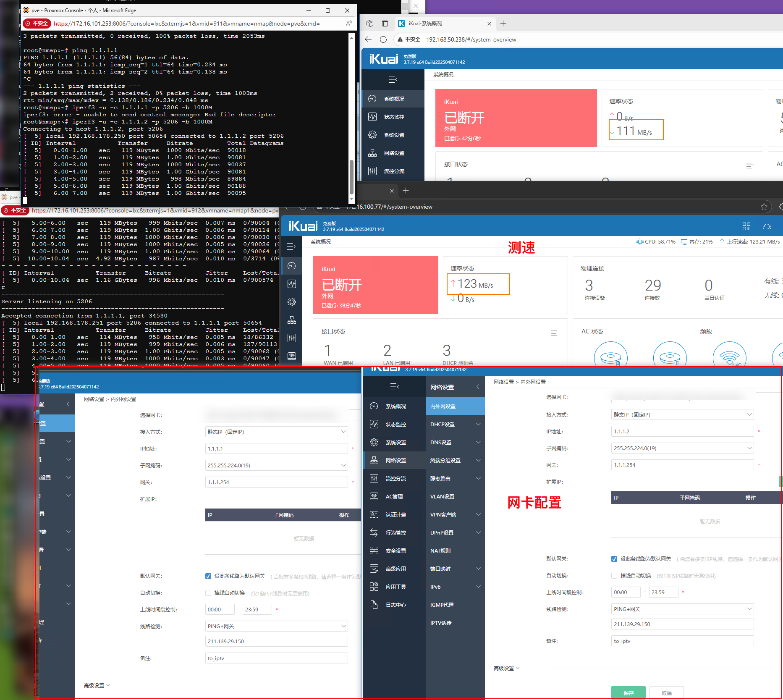This screenshot has width=783, height=700.
Task: Open 接入方式 dropdown in left config window
Action: [x=276, y=432]
